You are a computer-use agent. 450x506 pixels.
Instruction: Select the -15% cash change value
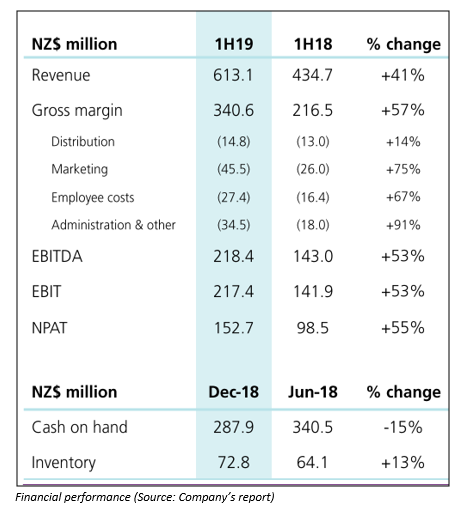pos(403,427)
